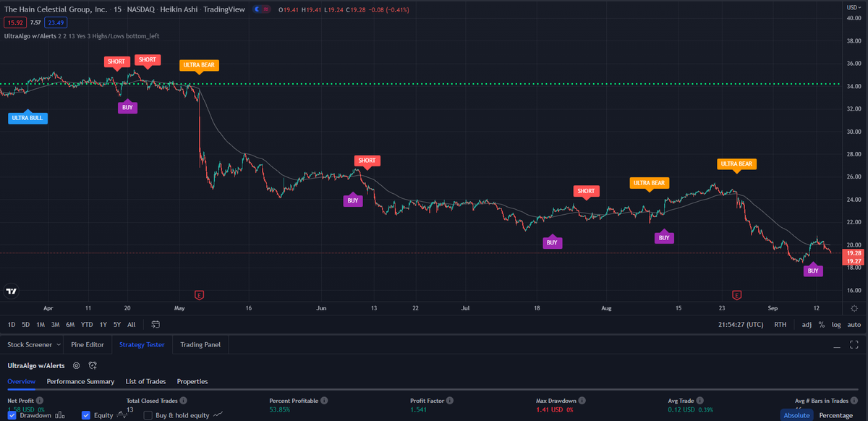The image size is (868, 421).
Task: Toggle the percent scale mode
Action: [822, 325]
